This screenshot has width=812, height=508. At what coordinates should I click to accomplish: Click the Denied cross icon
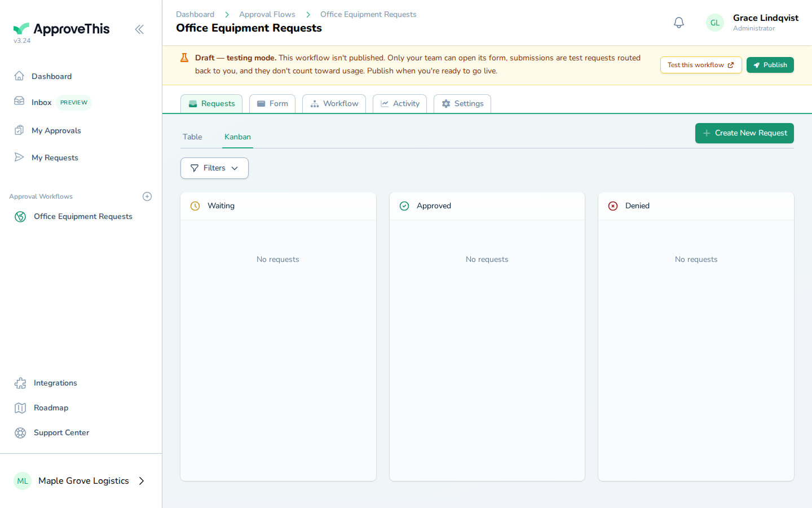[x=613, y=206]
